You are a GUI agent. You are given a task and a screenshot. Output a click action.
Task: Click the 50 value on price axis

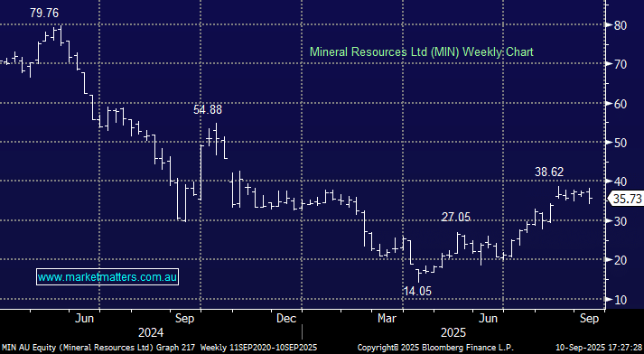[621, 143]
